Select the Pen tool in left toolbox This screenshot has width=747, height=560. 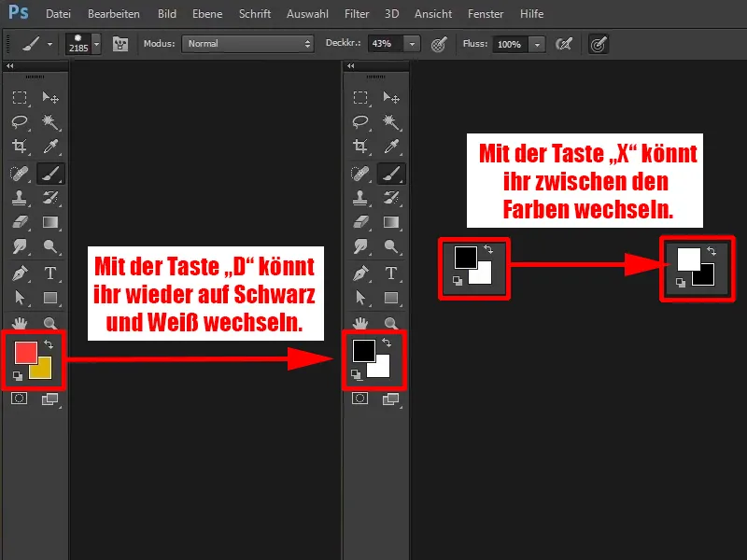(20, 273)
